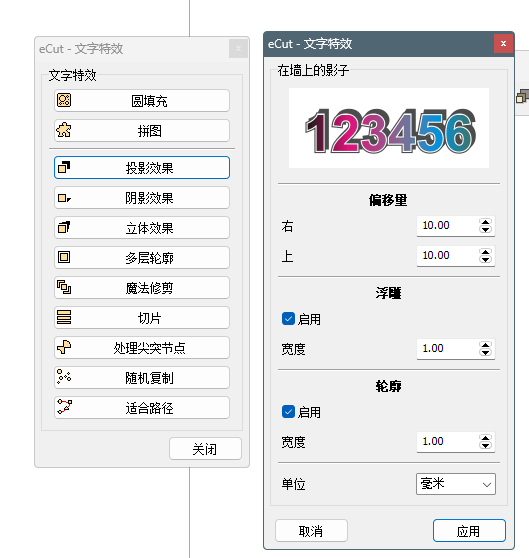Choose the 阴影效果 shadow effect icon
Viewport: 529px width, 558px height.
click(64, 198)
